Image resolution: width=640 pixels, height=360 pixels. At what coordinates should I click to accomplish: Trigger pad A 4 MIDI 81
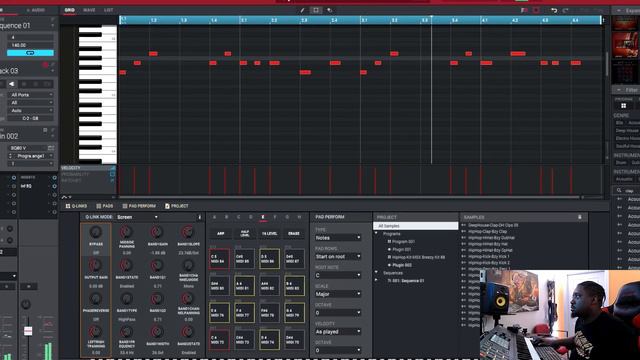click(244, 285)
